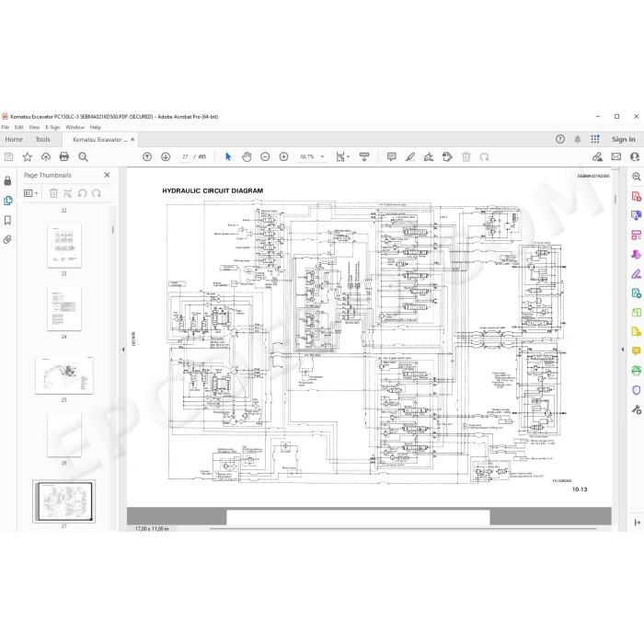Zoom out with the minus button

pyautogui.click(x=265, y=156)
